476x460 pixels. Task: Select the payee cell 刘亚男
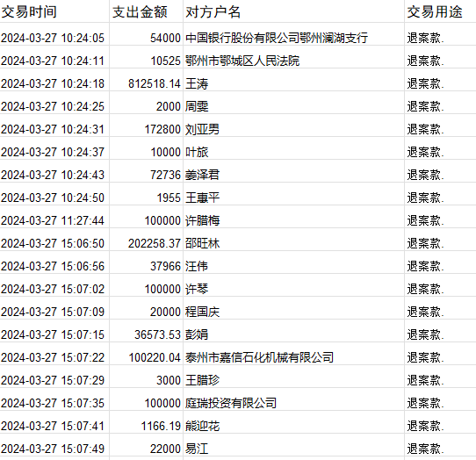point(293,129)
